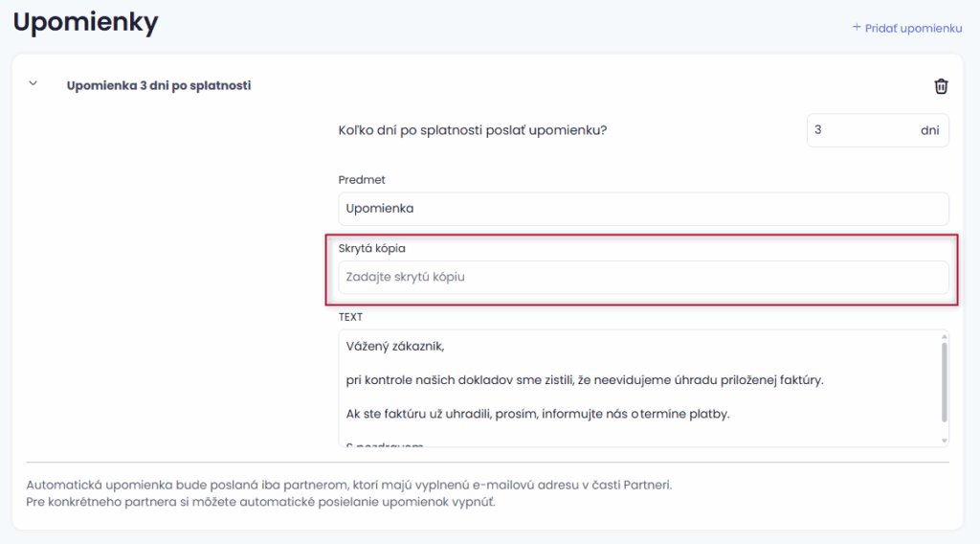Focus the days-after-due number field

click(859, 130)
